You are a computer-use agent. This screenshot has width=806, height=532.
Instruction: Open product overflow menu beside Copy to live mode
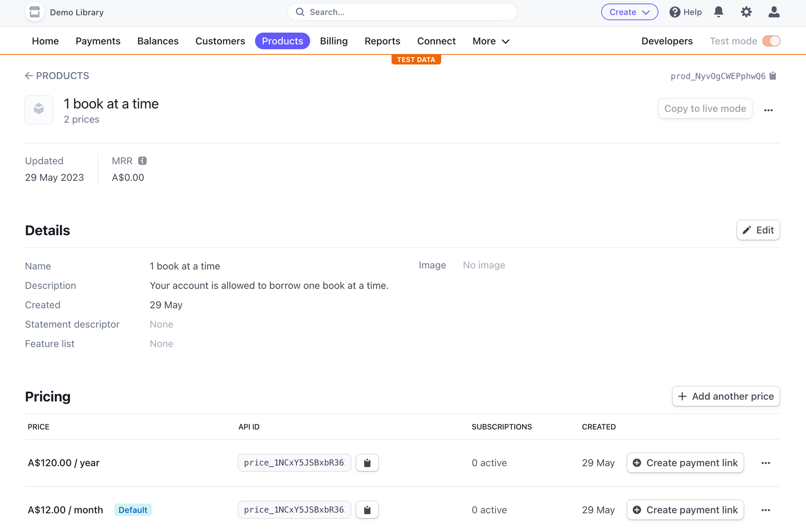768,110
